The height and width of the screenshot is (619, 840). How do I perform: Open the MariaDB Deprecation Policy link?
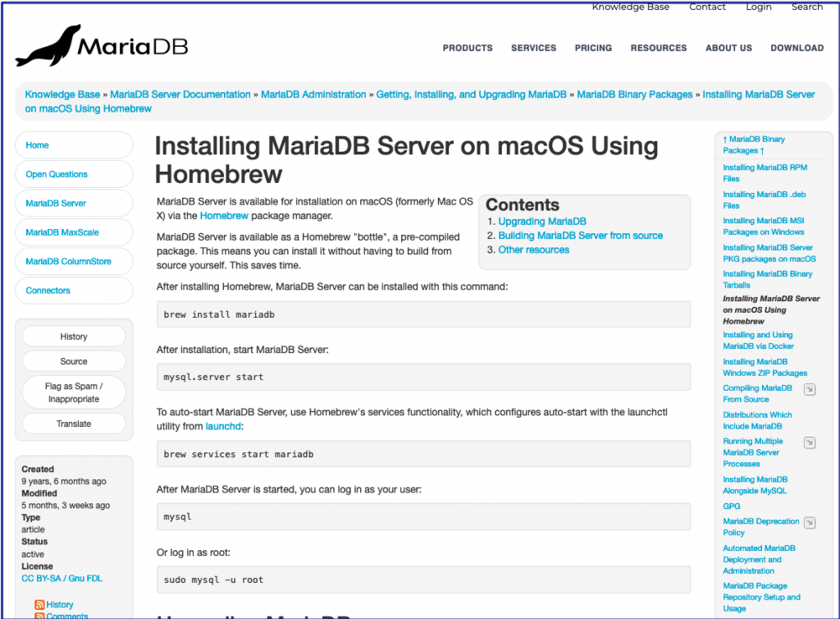point(760,527)
